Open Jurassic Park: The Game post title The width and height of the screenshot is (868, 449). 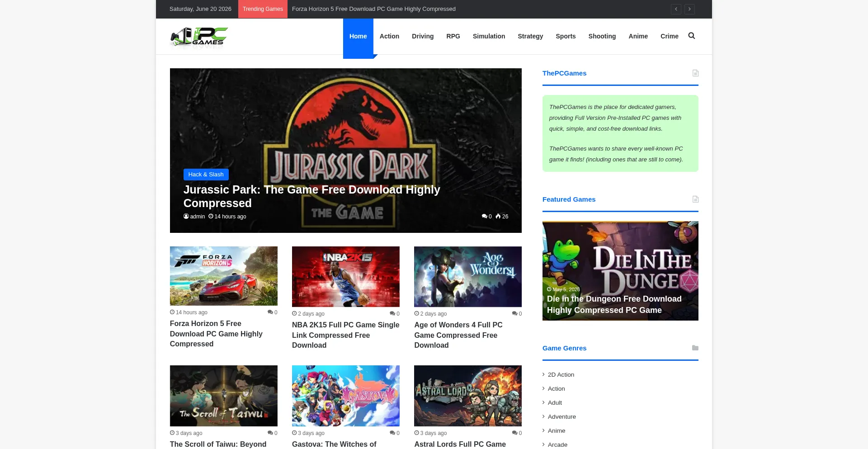[x=311, y=196]
